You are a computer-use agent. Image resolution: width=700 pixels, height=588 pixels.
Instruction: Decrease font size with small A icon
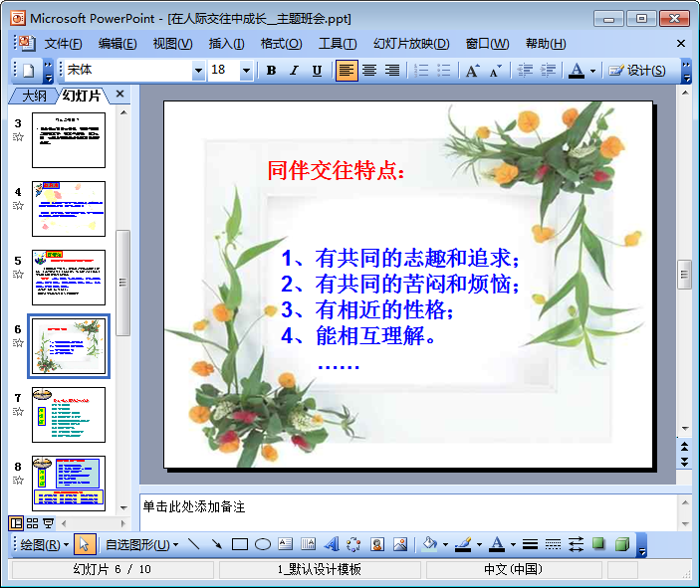click(495, 71)
